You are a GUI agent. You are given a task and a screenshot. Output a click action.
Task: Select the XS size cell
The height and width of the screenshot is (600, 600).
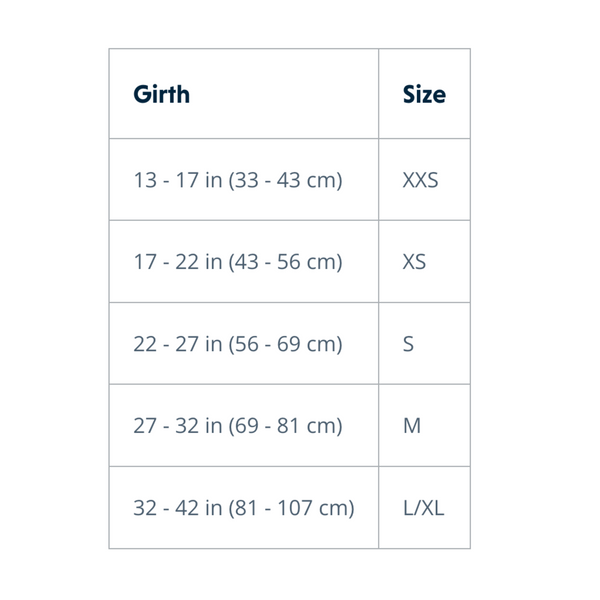[414, 262]
